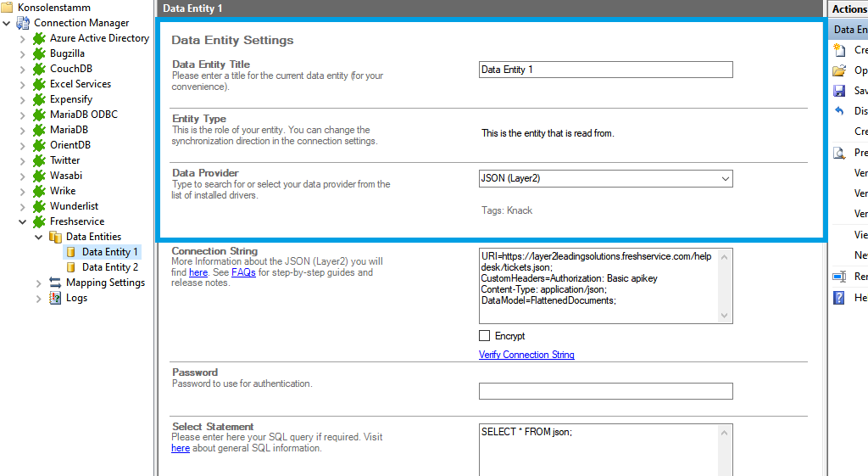Viewport: 868px width, 476px height.
Task: Click the open folder icon in Actions pane
Action: click(x=840, y=70)
